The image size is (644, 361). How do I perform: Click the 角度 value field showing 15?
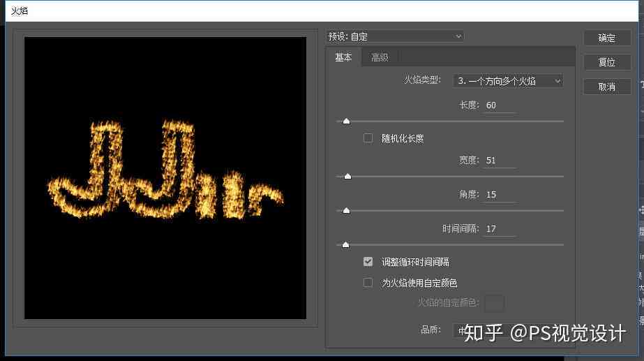click(500, 195)
